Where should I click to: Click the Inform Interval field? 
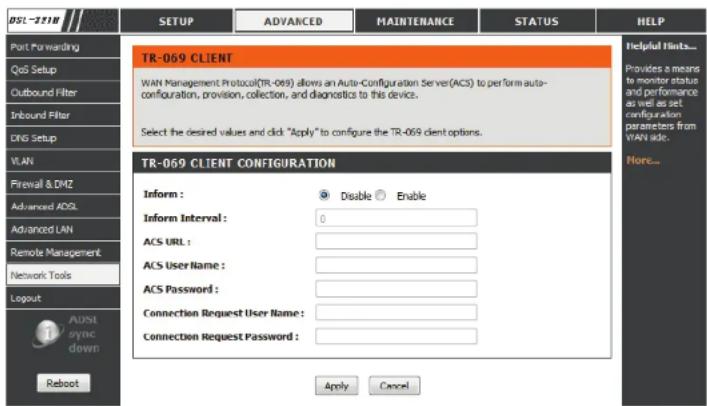(396, 218)
